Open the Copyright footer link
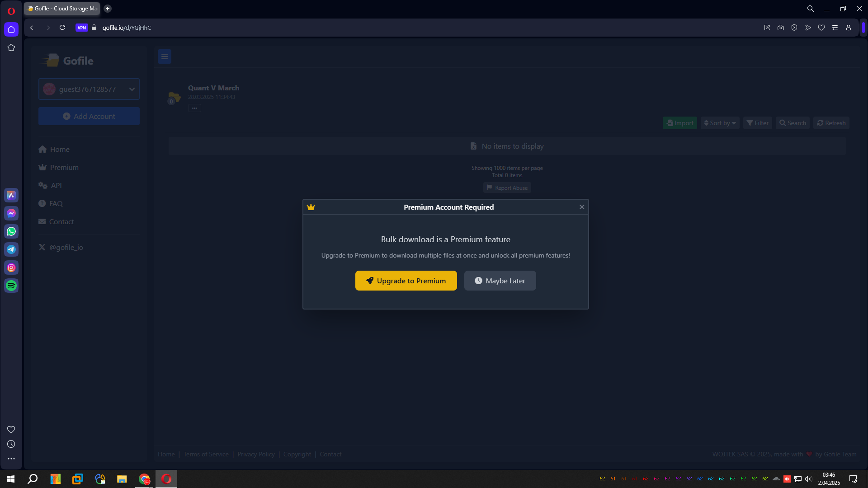 297,454
